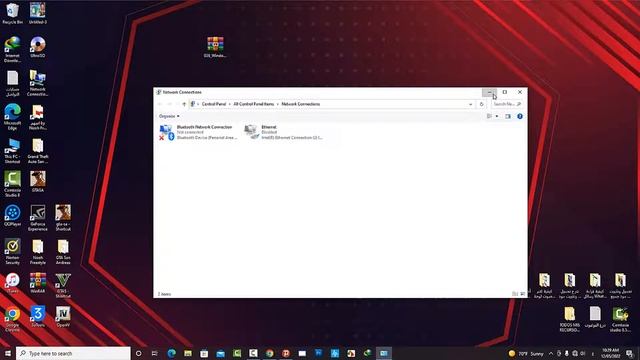Select the UltraISO desktop shortcut
The width and height of the screenshot is (640, 360).
click(38, 47)
